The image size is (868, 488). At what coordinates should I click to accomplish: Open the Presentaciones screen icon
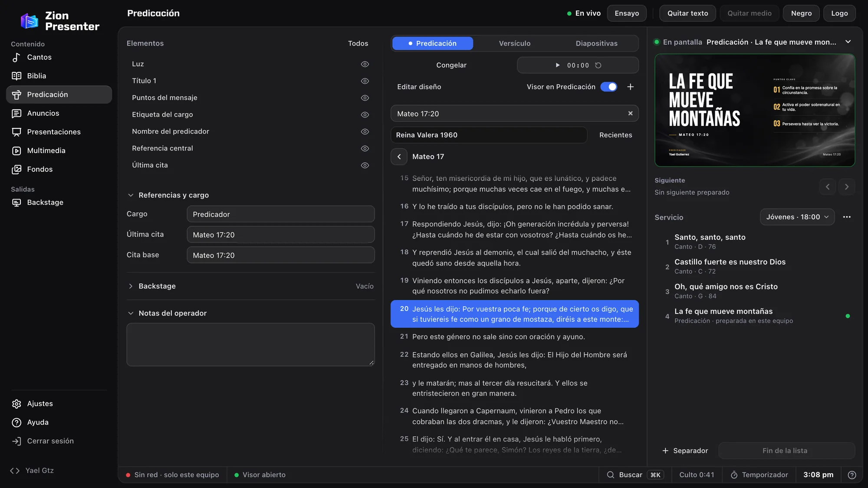[x=16, y=132]
